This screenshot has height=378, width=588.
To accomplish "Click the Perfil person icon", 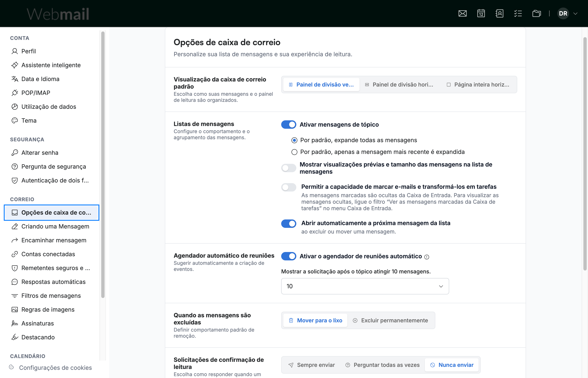I will click(15, 51).
